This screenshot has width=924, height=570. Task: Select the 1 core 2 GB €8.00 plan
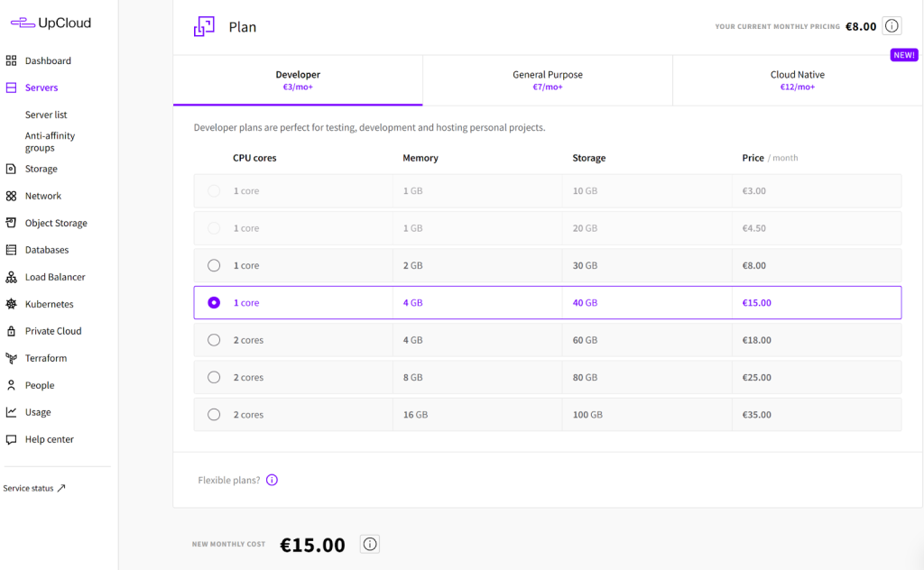pos(214,265)
